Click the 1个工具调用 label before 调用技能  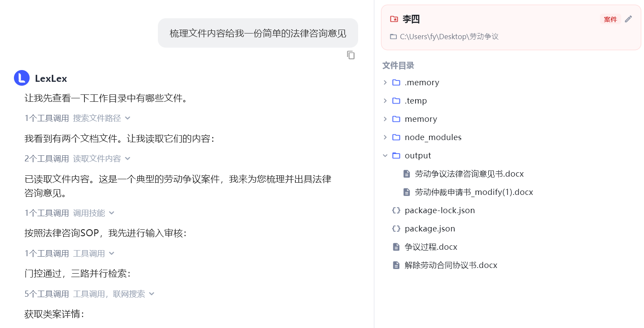[47, 213]
